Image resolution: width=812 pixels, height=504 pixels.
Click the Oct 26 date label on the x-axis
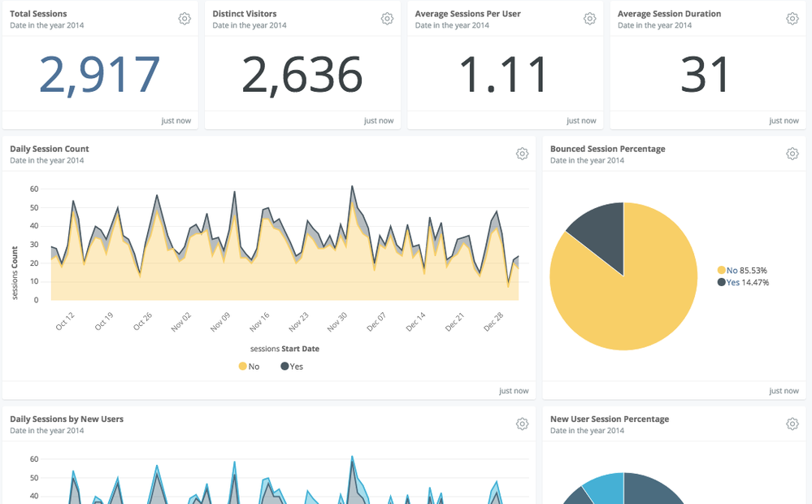coord(143,321)
